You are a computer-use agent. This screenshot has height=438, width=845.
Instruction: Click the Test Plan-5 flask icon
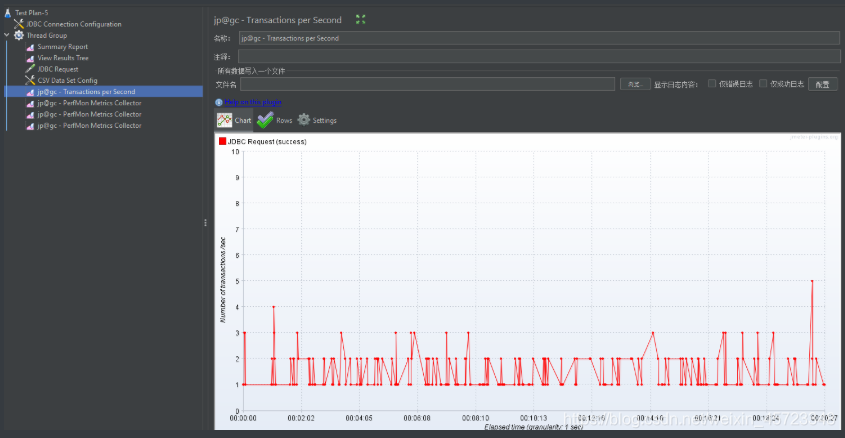click(8, 12)
